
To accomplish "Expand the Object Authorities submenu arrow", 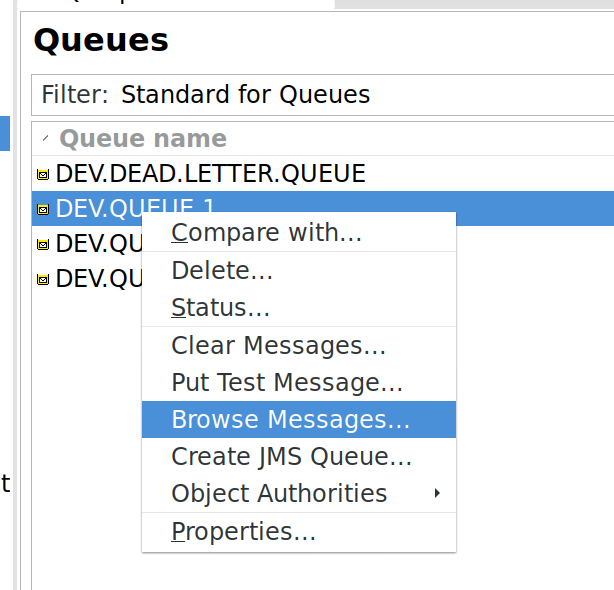I will tap(437, 494).
